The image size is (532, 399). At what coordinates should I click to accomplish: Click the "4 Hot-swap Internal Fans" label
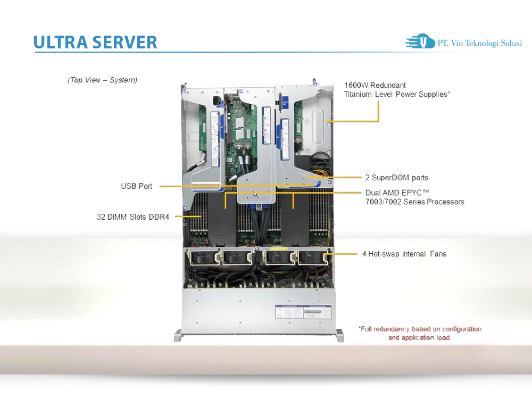point(404,254)
